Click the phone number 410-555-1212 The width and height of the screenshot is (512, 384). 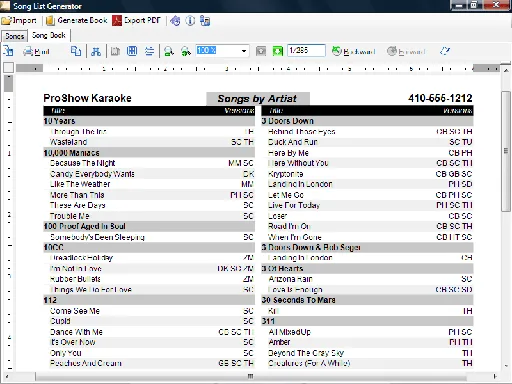click(x=440, y=98)
